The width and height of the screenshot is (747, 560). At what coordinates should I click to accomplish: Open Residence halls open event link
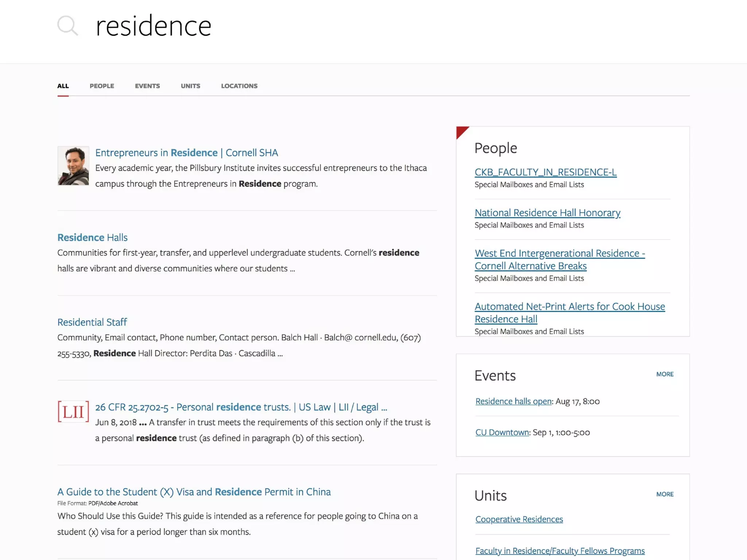[513, 401]
